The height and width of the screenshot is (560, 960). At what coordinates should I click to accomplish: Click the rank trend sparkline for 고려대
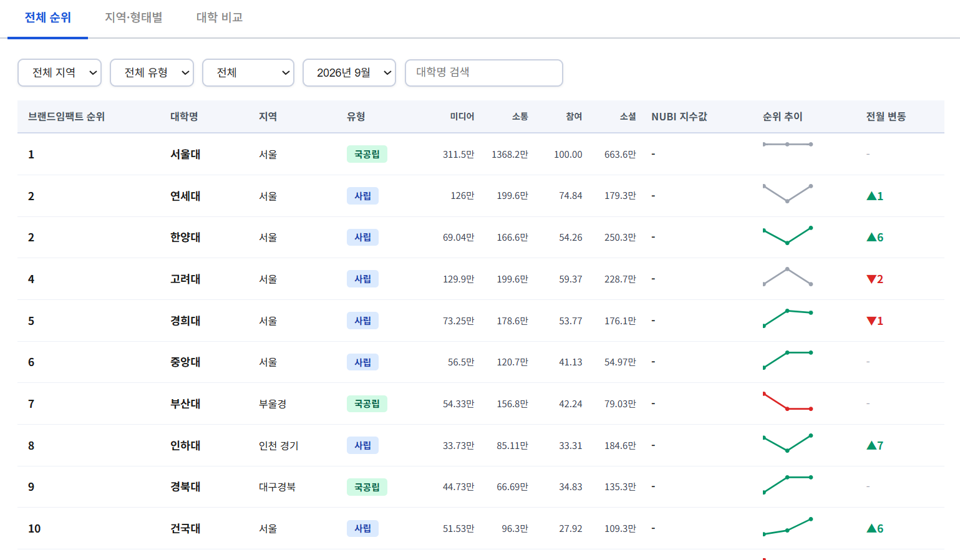tap(787, 276)
